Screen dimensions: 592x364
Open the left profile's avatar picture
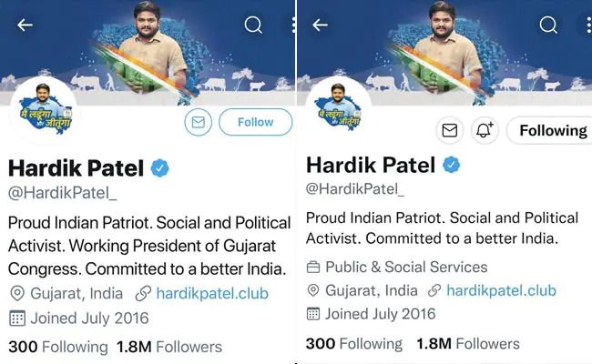tap(44, 113)
